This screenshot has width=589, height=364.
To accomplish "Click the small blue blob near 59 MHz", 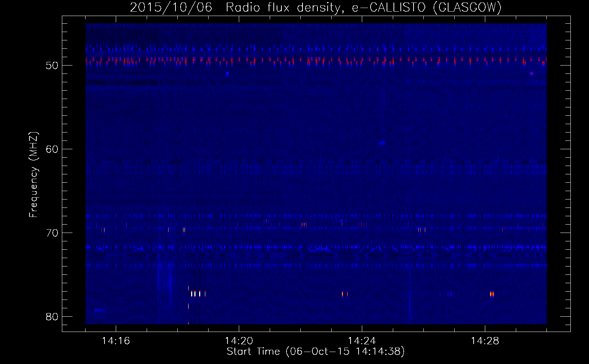I will [382, 143].
